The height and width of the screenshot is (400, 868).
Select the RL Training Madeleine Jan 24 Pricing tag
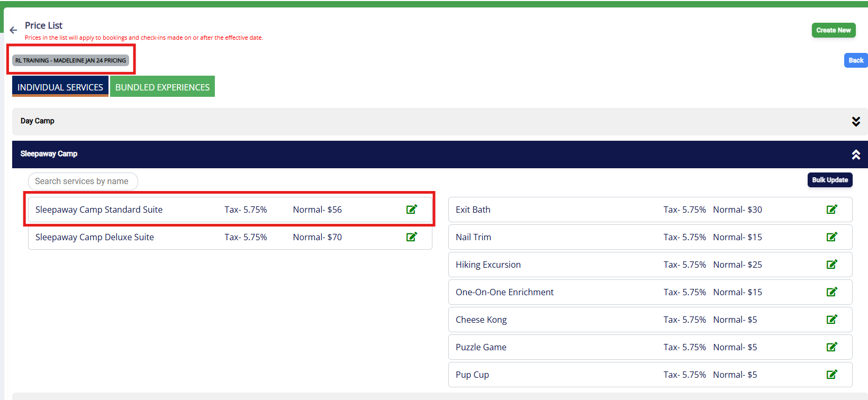pyautogui.click(x=70, y=60)
